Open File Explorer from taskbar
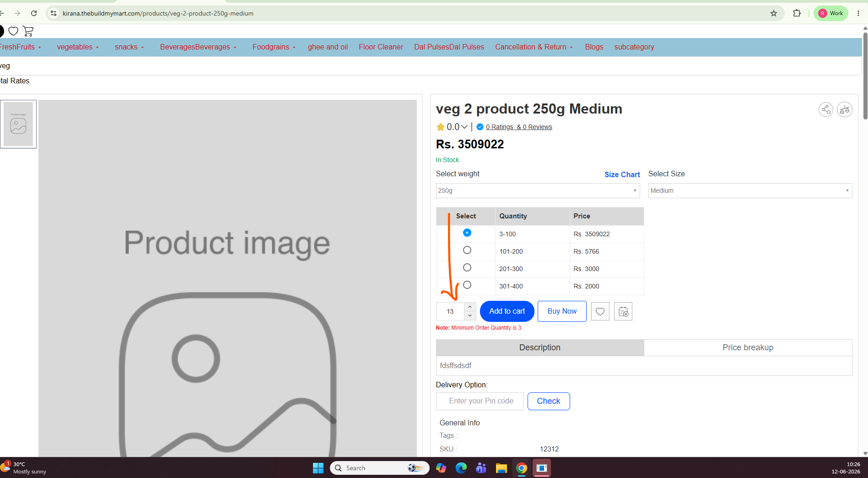This screenshot has width=868, height=478. (501, 468)
